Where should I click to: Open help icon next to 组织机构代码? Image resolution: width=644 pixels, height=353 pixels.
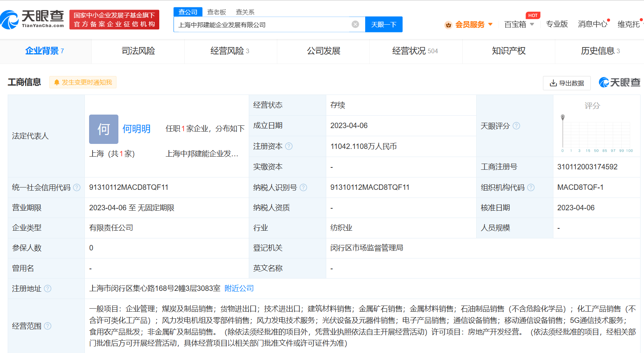tap(531, 187)
